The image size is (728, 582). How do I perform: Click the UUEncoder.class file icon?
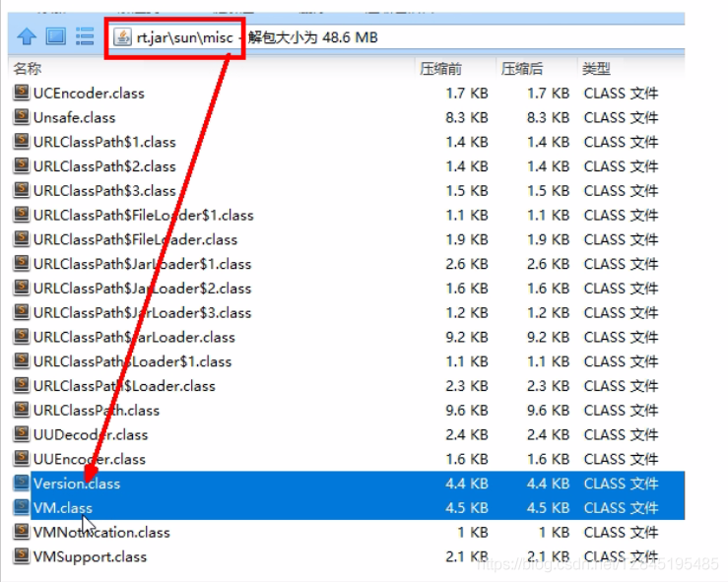click(x=21, y=458)
